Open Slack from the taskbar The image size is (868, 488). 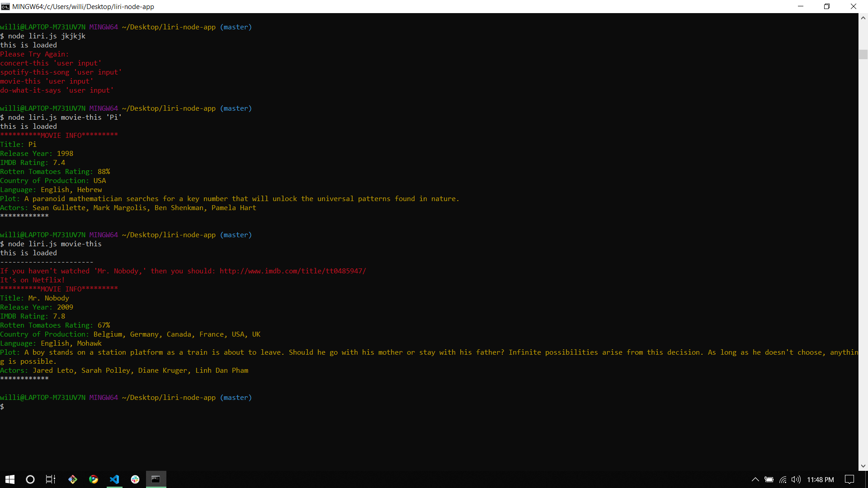click(x=135, y=479)
